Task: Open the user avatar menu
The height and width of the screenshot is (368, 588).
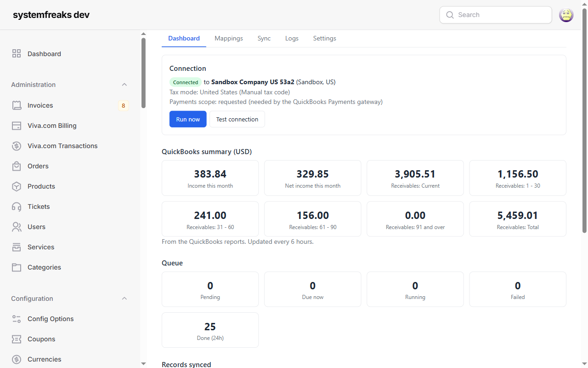Action: [566, 15]
